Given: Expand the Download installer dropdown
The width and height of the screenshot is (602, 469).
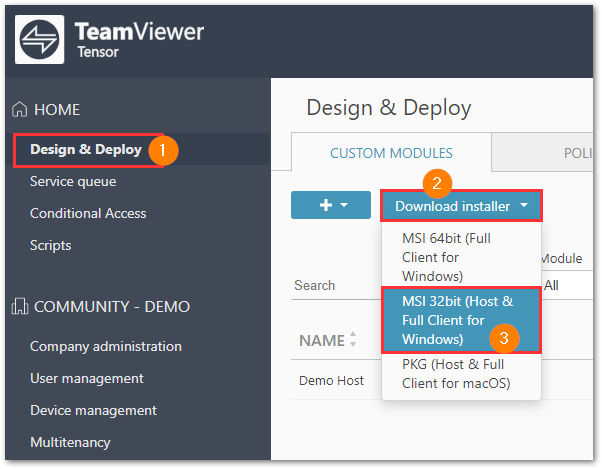Looking at the screenshot, I should tap(461, 206).
